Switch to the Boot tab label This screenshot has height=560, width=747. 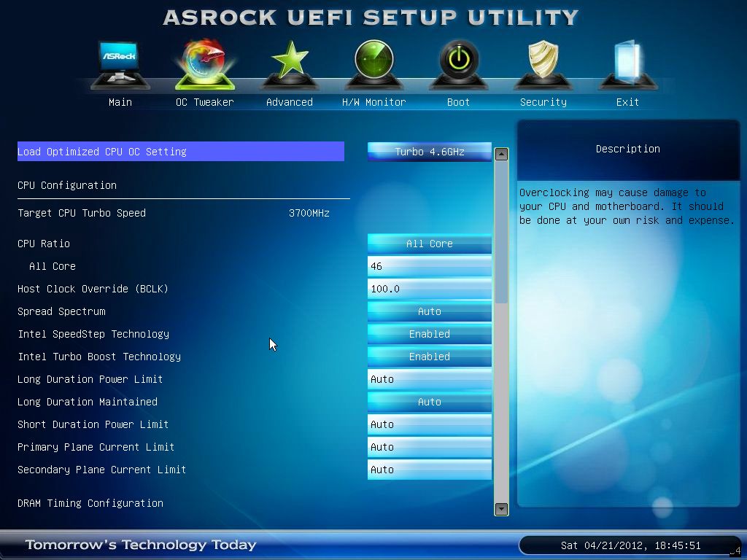tap(458, 102)
